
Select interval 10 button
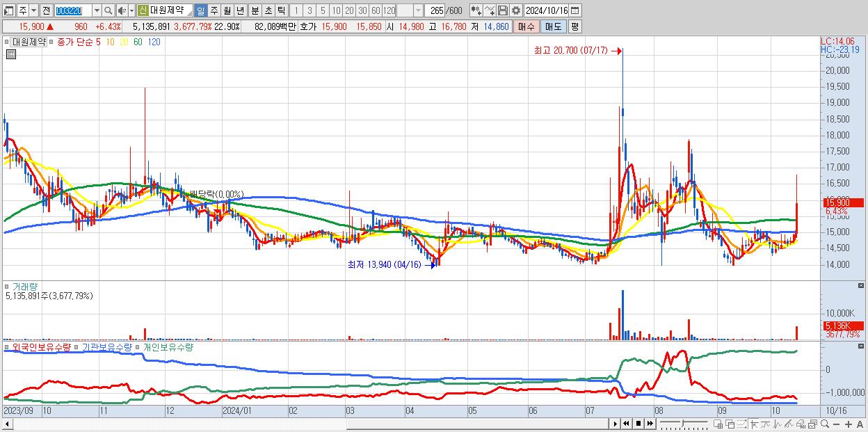coord(336,10)
